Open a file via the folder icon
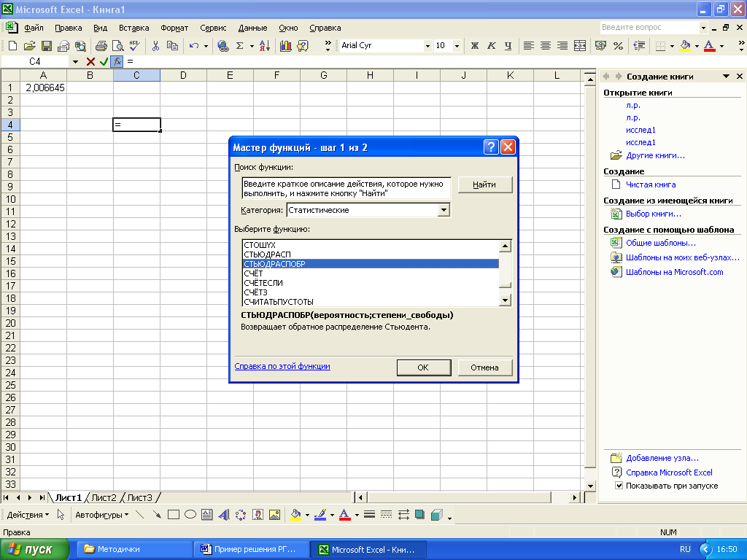The image size is (747, 560). (29, 46)
